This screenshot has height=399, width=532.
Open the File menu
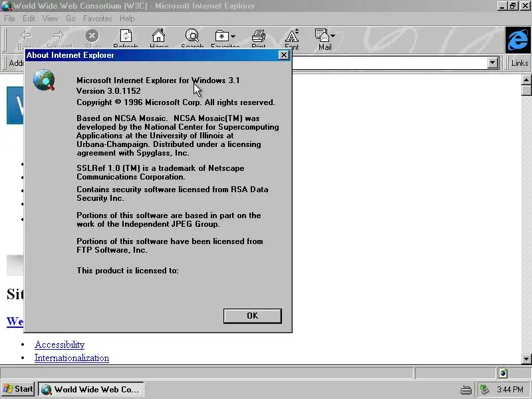pyautogui.click(x=9, y=19)
